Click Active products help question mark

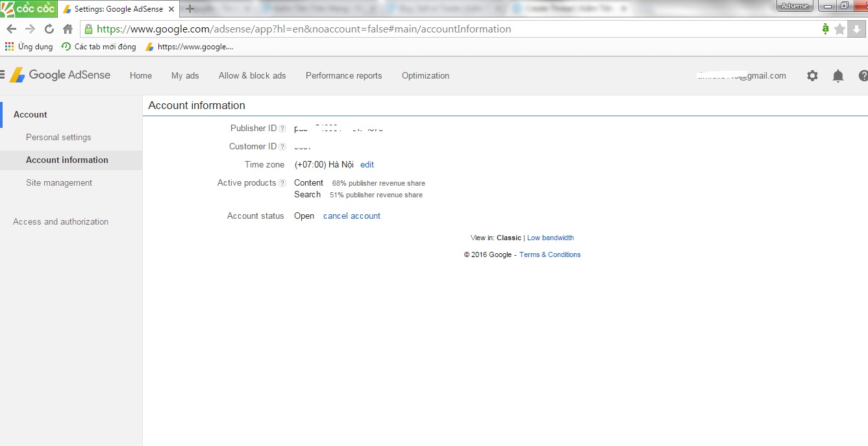click(282, 183)
